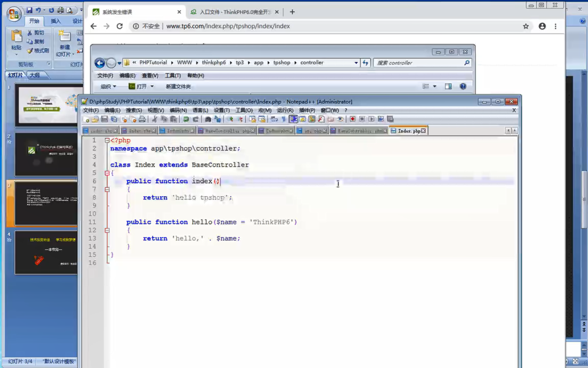The image size is (588, 368).
Task: Click the Replace icon in Notepad++ toolbar
Action: click(217, 120)
